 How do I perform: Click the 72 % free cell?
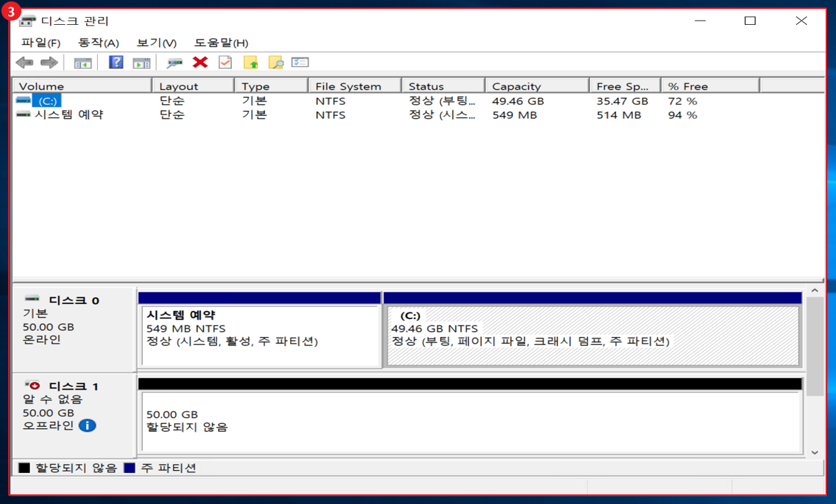click(682, 101)
